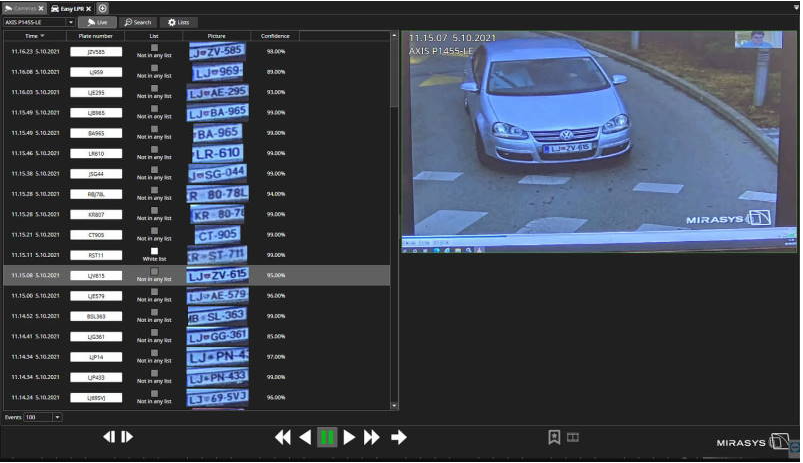Select the Easy LPR tab
The height and width of the screenshot is (463, 803).
[71, 8]
